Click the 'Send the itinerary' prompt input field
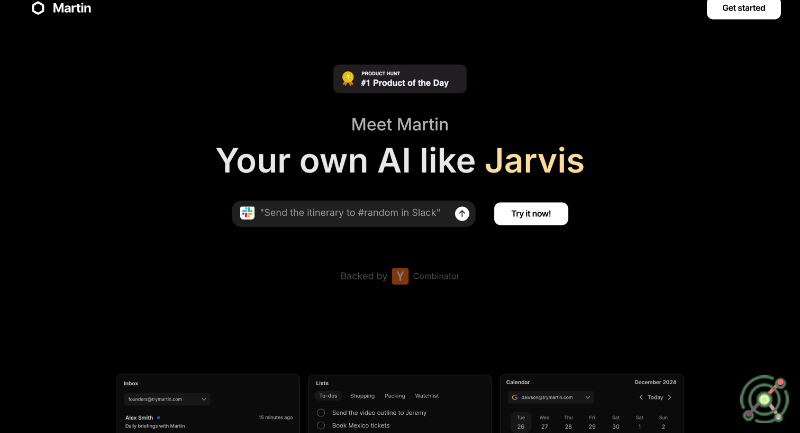The width and height of the screenshot is (800, 433). 350,213
